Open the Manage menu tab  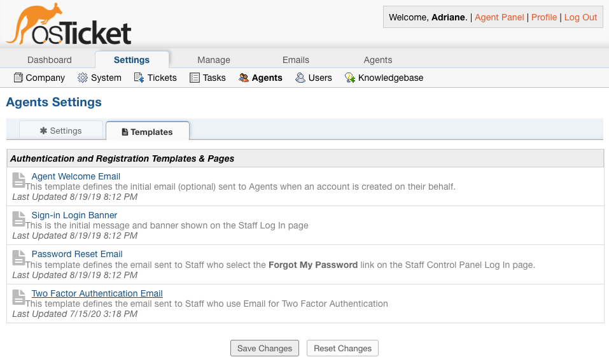214,60
